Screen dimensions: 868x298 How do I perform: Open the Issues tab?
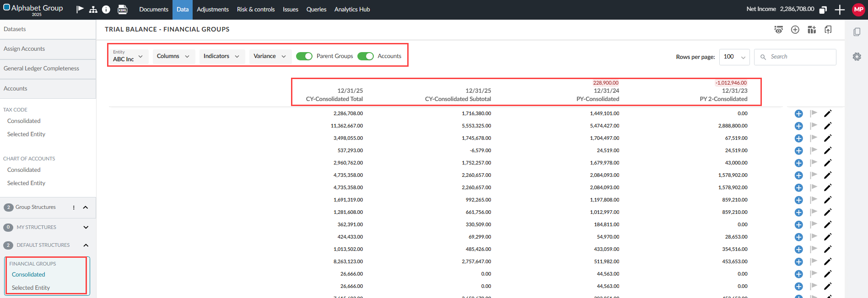[291, 10]
